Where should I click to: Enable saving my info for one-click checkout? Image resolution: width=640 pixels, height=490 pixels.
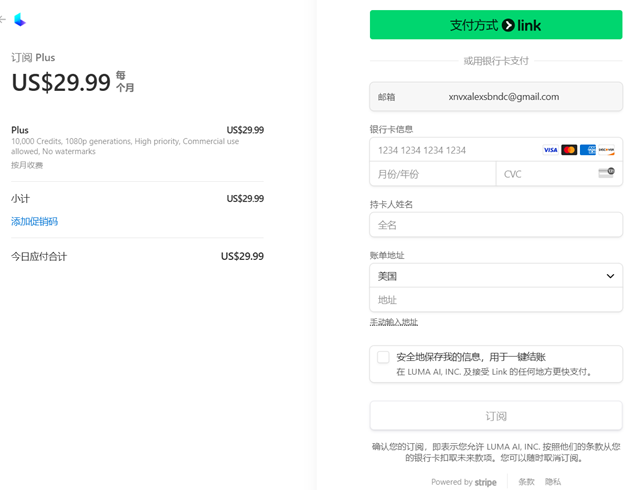tap(383, 357)
